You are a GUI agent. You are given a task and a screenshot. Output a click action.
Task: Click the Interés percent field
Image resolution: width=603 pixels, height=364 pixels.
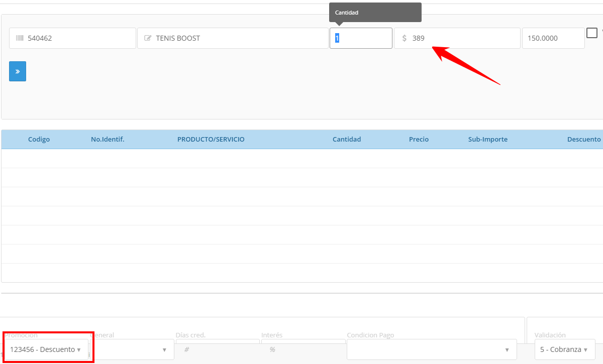tap(304, 349)
